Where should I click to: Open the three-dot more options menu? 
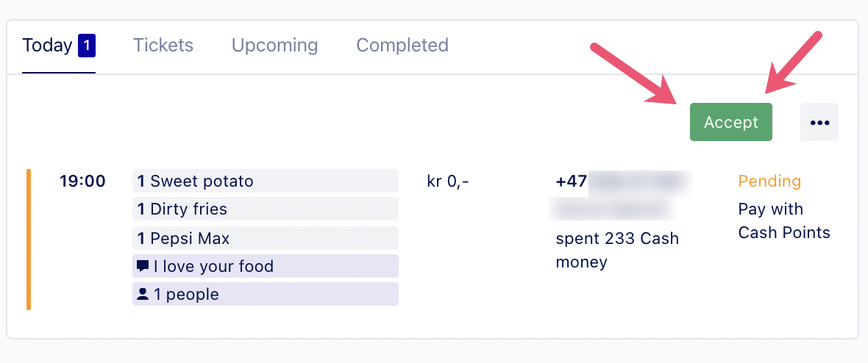pyautogui.click(x=819, y=122)
